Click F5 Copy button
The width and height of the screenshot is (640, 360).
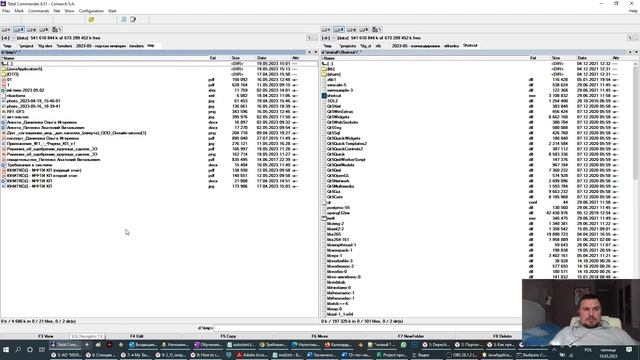coord(228,336)
